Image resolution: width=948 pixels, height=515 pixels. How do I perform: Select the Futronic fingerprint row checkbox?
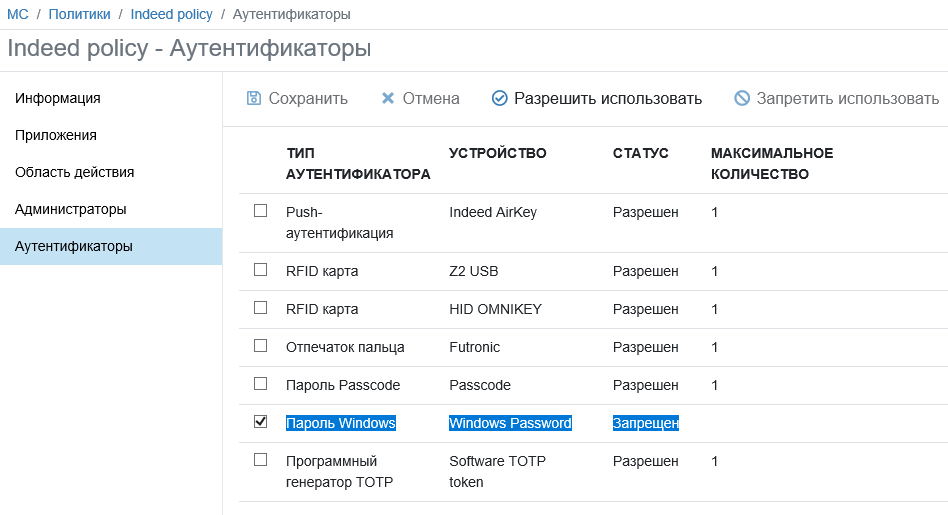(x=261, y=346)
